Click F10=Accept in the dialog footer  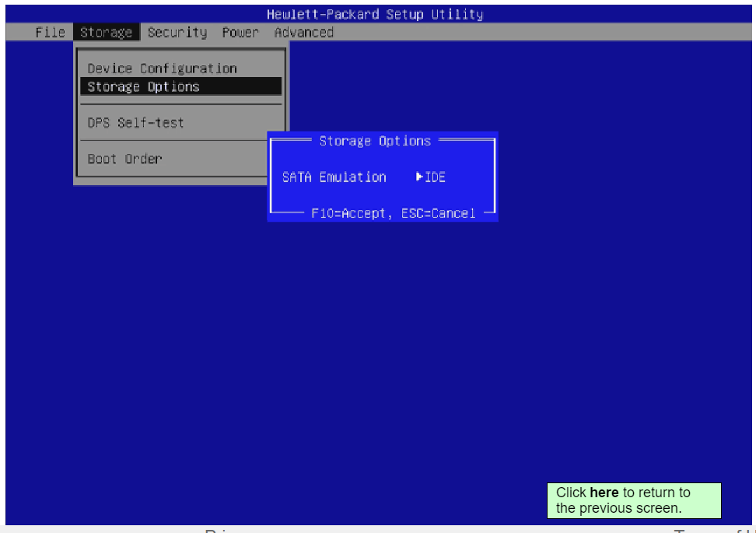(x=348, y=213)
